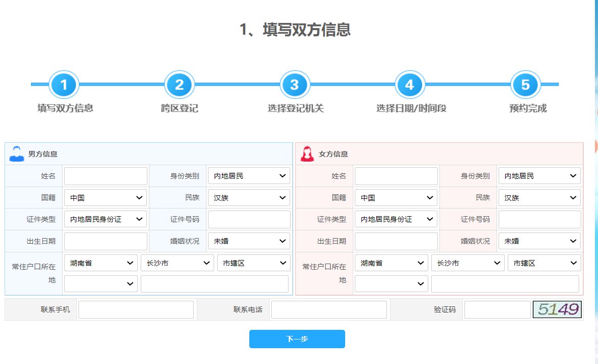This screenshot has width=598, height=364.
Task: Expand female 长沙市 city dropdown
Action: click(x=467, y=263)
